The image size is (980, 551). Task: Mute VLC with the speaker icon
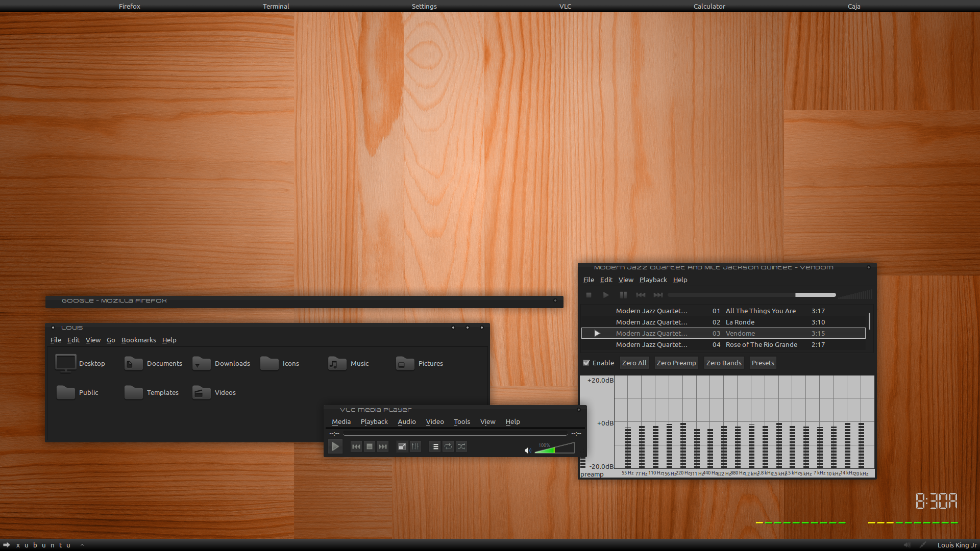tap(528, 450)
